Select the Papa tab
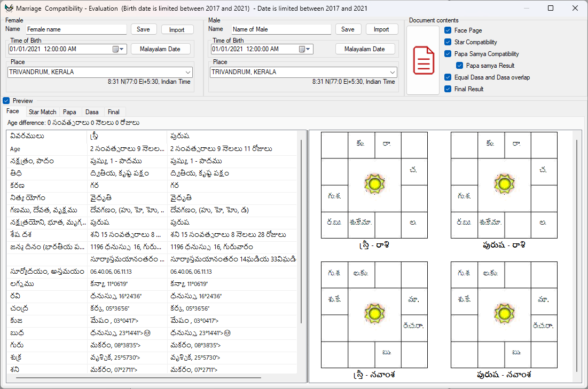588x389 pixels. [69, 112]
